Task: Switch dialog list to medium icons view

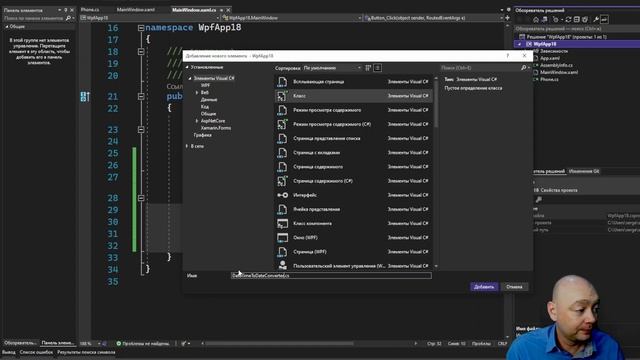Action: point(378,68)
